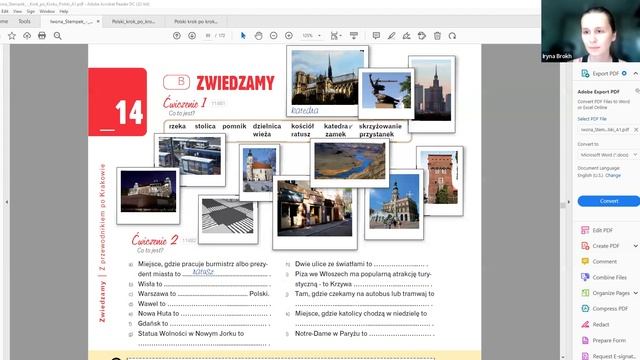Image resolution: width=640 pixels, height=360 pixels.
Task: Click the current page number field
Action: [208, 36]
